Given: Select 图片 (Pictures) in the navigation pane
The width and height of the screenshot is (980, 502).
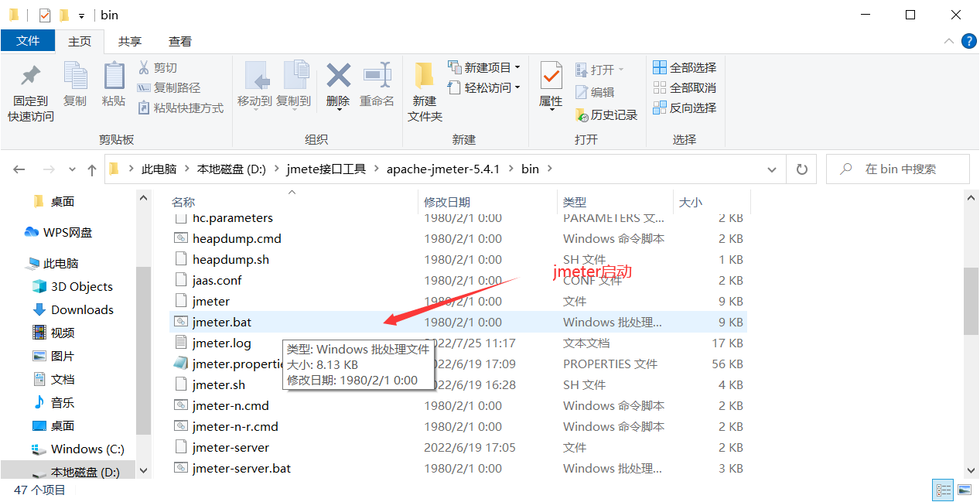Looking at the screenshot, I should point(53,356).
